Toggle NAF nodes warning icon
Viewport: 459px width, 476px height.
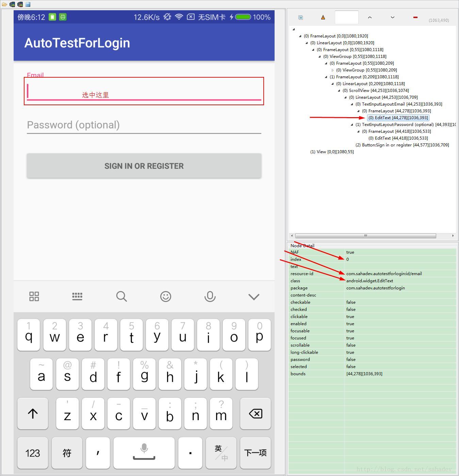(x=323, y=17)
